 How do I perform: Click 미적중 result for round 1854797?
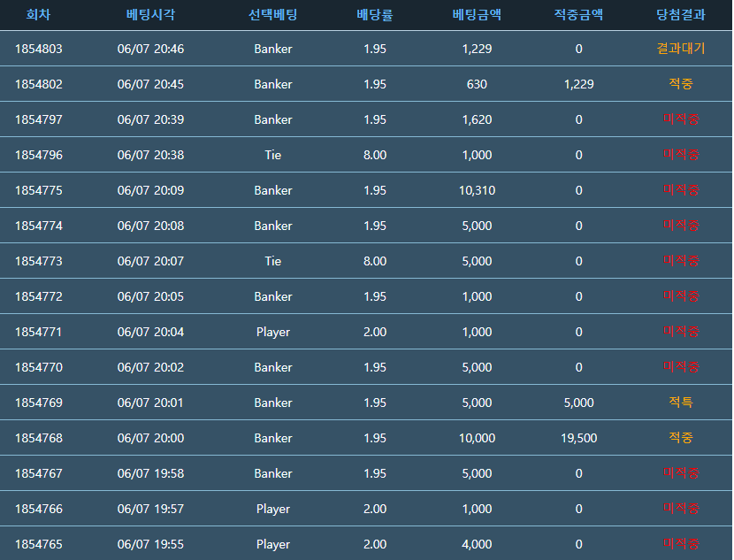pos(681,119)
